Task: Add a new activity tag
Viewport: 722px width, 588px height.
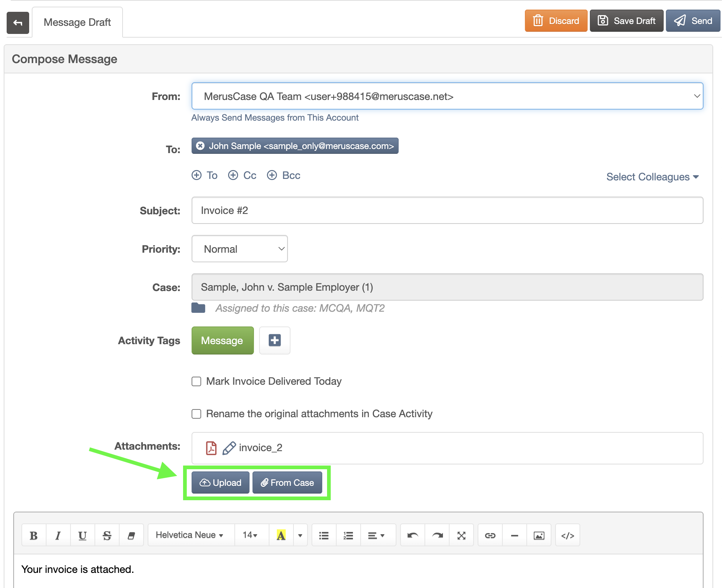Action: [x=275, y=340]
